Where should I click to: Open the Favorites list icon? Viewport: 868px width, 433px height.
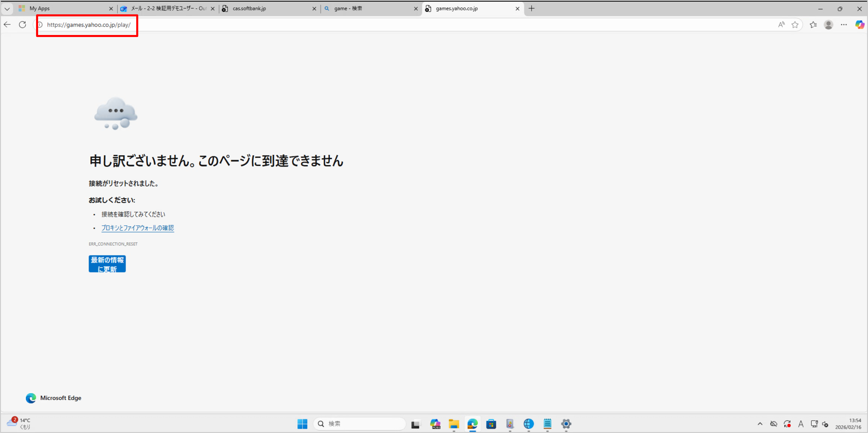pos(813,25)
